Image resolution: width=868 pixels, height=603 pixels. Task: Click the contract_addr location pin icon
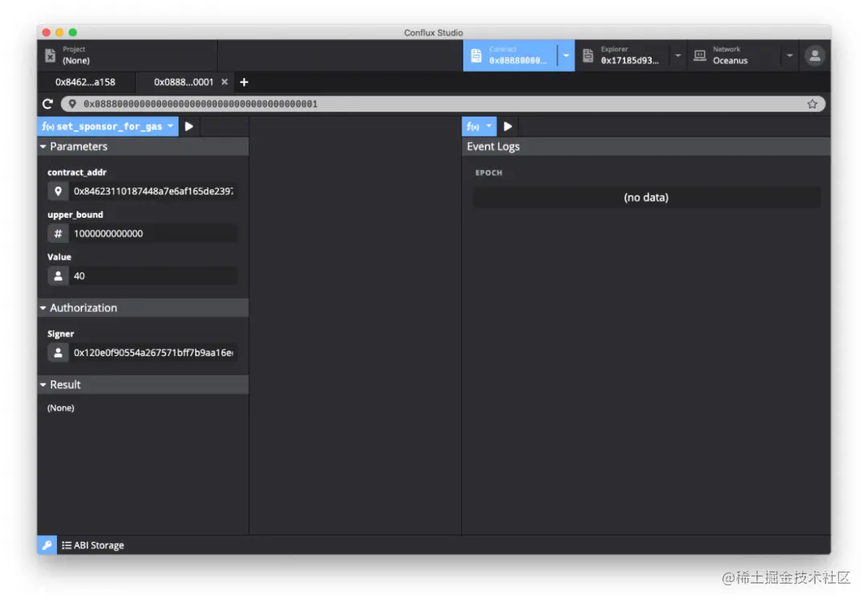coord(58,191)
